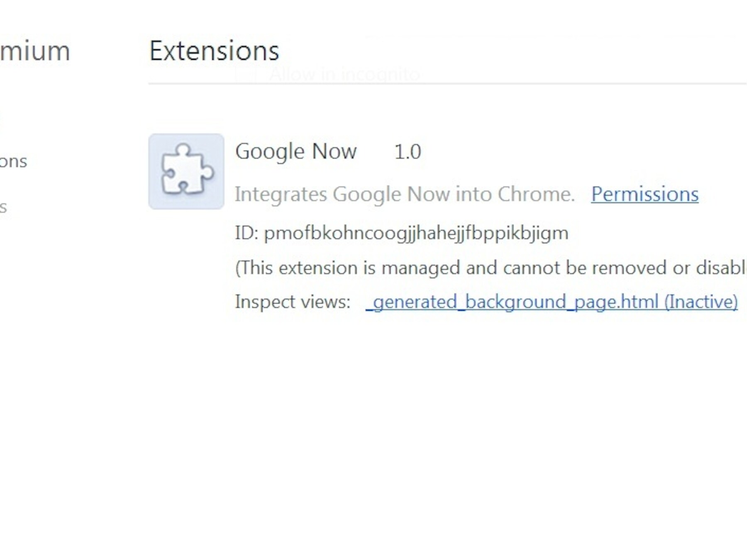
Task: Select the bottom sidebar item ending in 's'
Action: (3, 207)
